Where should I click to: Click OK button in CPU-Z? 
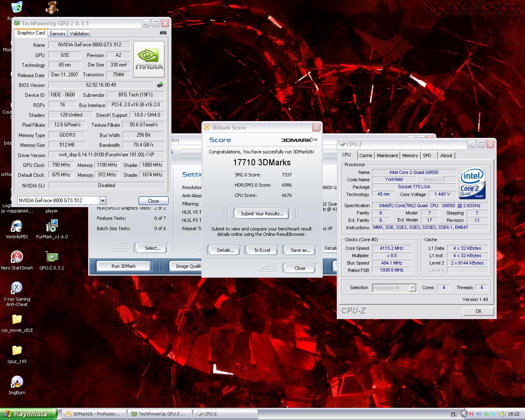click(x=479, y=311)
